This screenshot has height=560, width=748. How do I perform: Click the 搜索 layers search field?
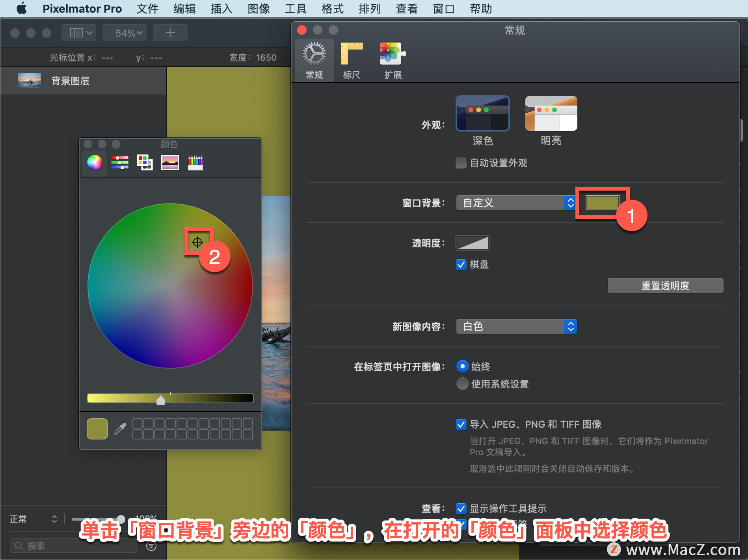pyautogui.click(x=74, y=546)
